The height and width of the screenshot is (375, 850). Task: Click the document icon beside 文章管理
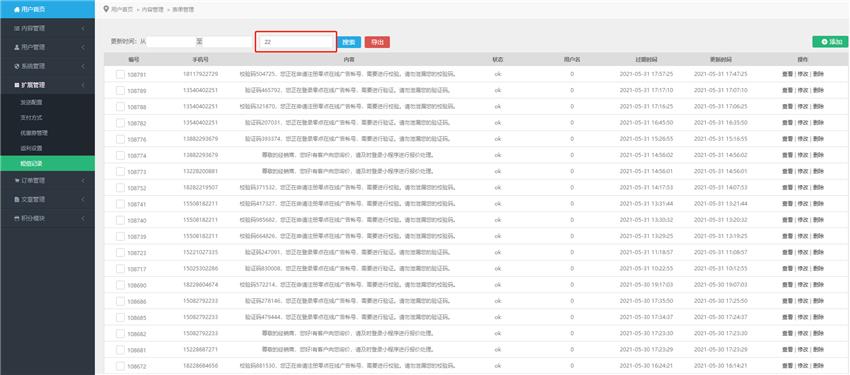pos(16,199)
